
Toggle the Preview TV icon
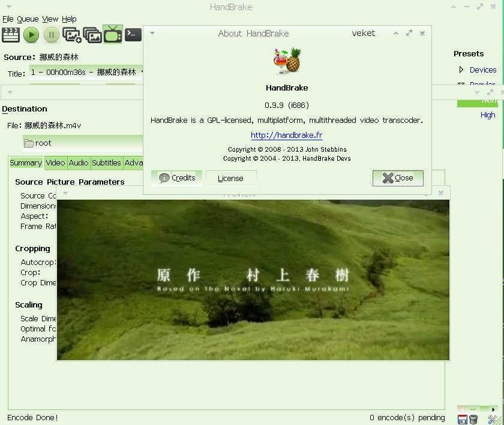(113, 34)
